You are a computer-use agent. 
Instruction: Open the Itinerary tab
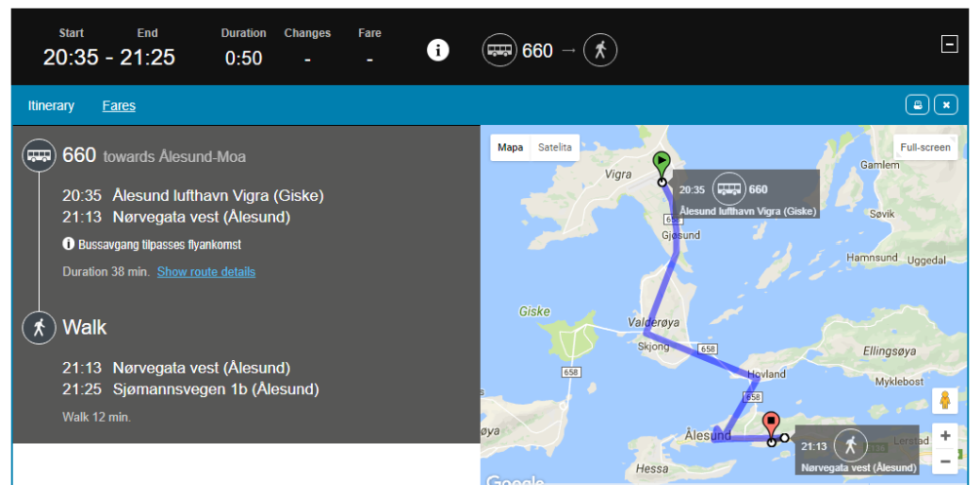click(52, 105)
